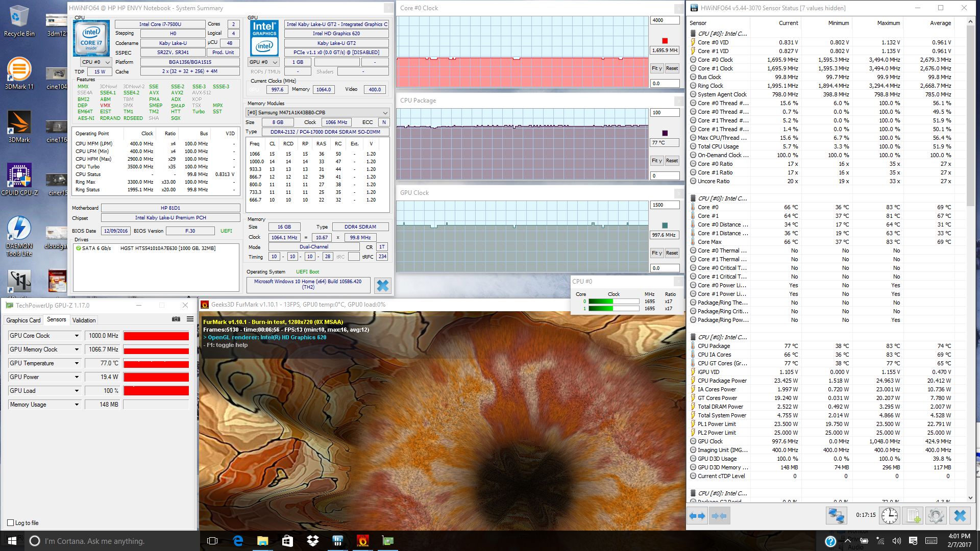This screenshot has width=980, height=551.
Task: Open the HWiNFO remote network monitoring icon
Action: 837,516
